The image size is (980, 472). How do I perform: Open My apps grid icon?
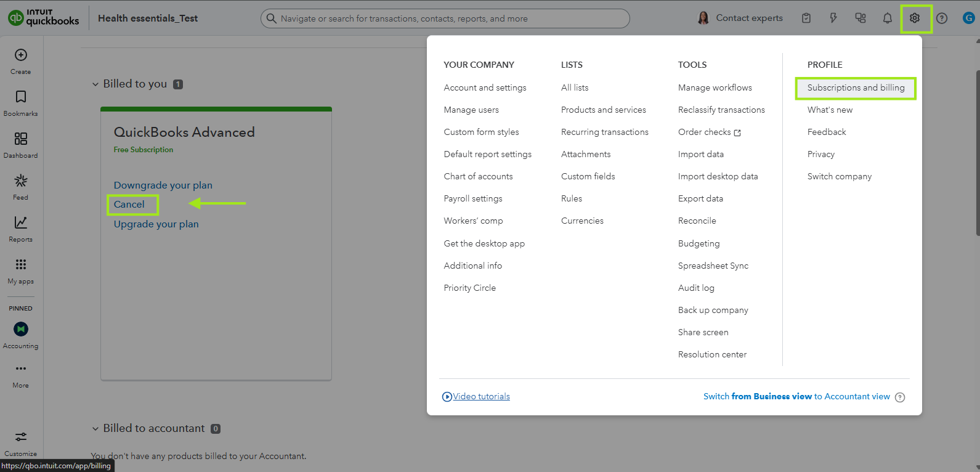21,265
